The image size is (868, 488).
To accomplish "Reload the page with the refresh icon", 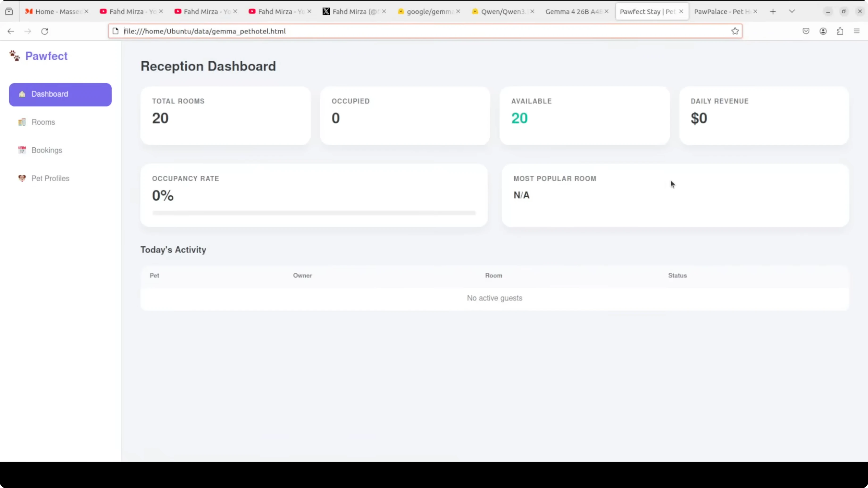I will tap(45, 31).
